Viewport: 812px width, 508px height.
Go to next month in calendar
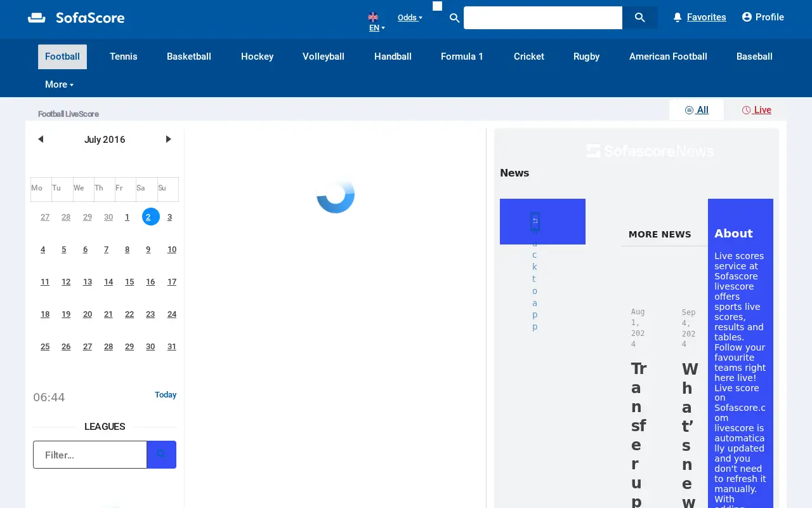pos(168,139)
